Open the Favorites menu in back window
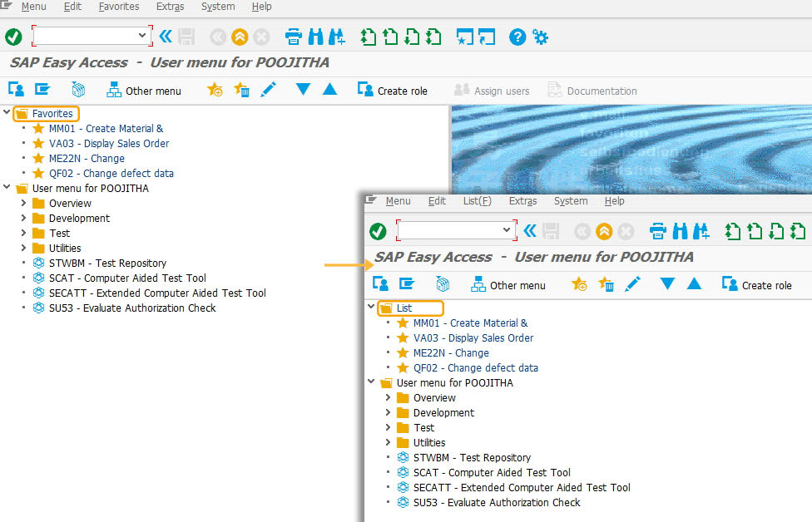The width and height of the screenshot is (812, 522). click(119, 7)
